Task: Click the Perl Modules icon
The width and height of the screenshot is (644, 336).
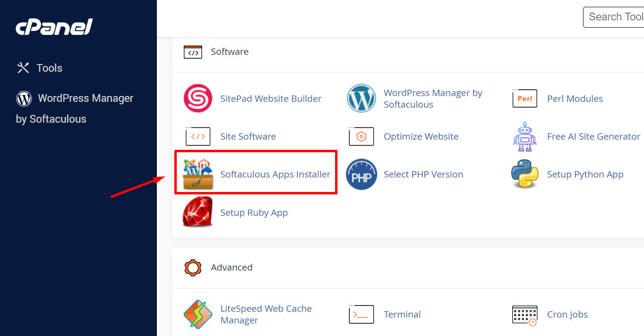Action: (524, 98)
